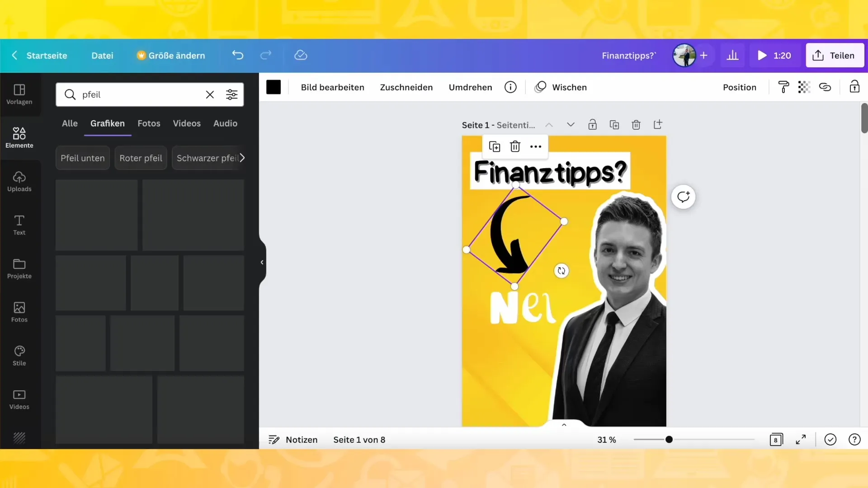The width and height of the screenshot is (868, 488).
Task: Click the crop/lock icon in toolbar
Action: coord(855,87)
